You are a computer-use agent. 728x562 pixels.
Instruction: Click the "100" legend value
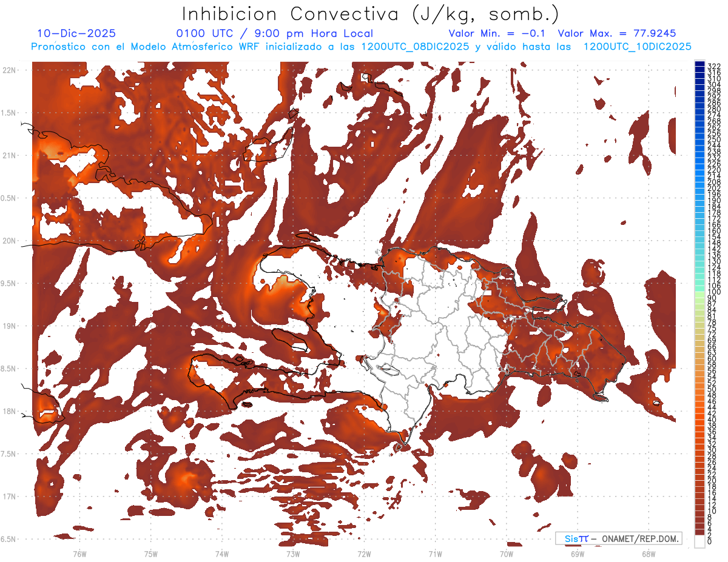tap(714, 292)
